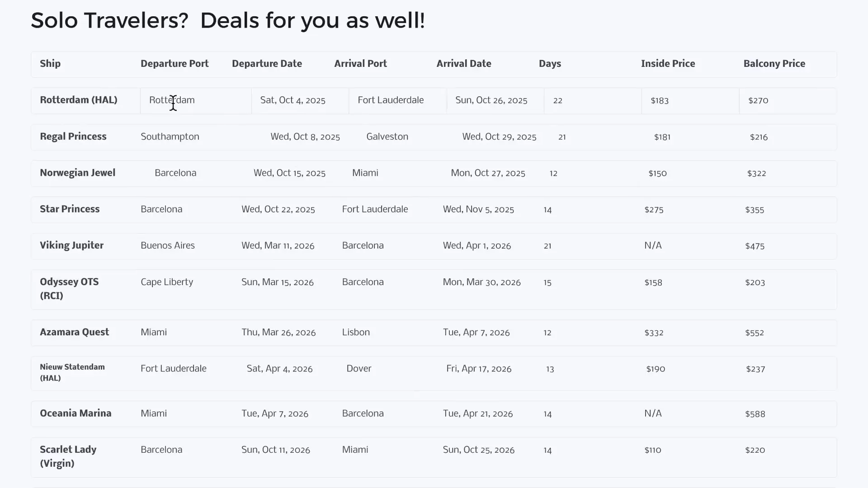868x488 pixels.
Task: Click the Days column header
Action: tap(550, 64)
